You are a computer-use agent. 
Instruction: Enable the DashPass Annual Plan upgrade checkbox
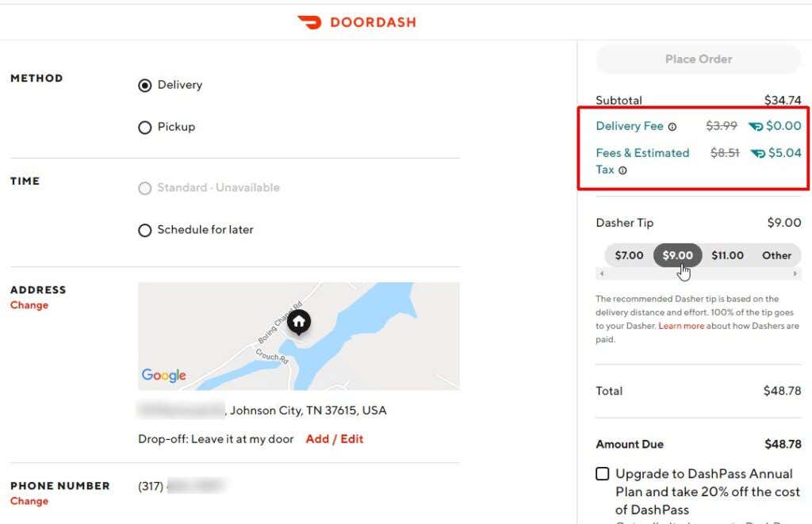pyautogui.click(x=602, y=473)
